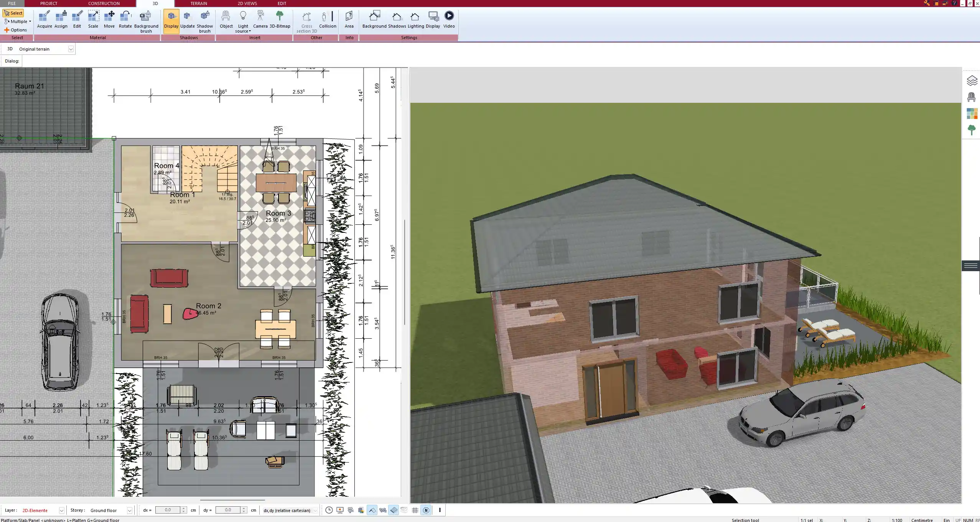980x522 pixels.
Task: Click the dy value input field
Action: click(x=228, y=510)
